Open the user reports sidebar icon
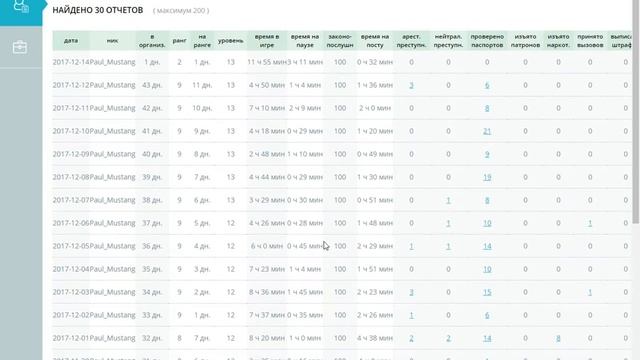The width and height of the screenshot is (640, 360). click(21, 6)
